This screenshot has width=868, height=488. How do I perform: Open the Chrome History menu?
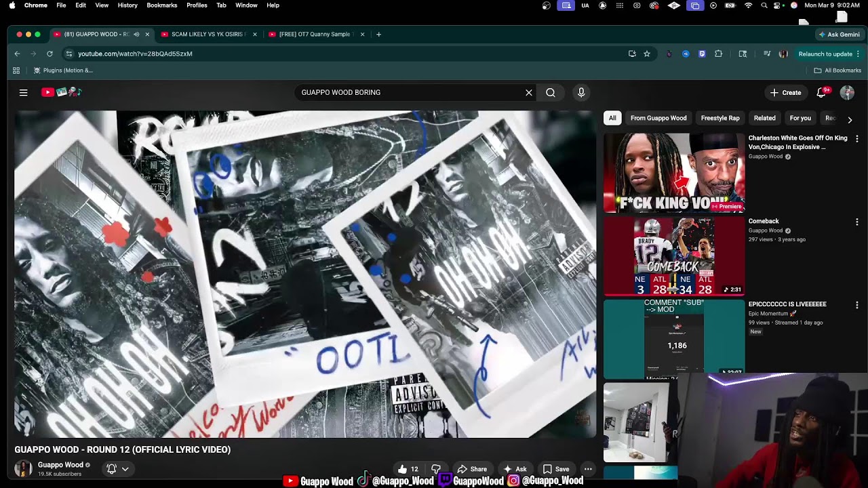127,5
